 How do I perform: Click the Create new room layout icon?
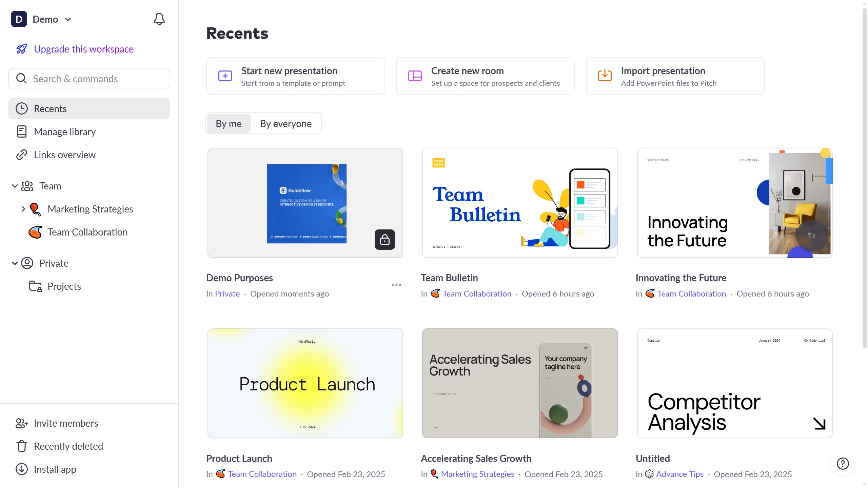[415, 76]
